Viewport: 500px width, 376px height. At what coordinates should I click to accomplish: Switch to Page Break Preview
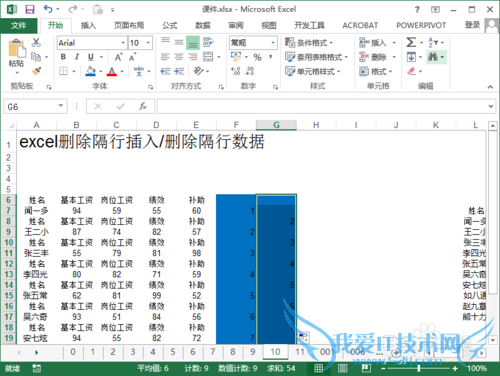366,368
